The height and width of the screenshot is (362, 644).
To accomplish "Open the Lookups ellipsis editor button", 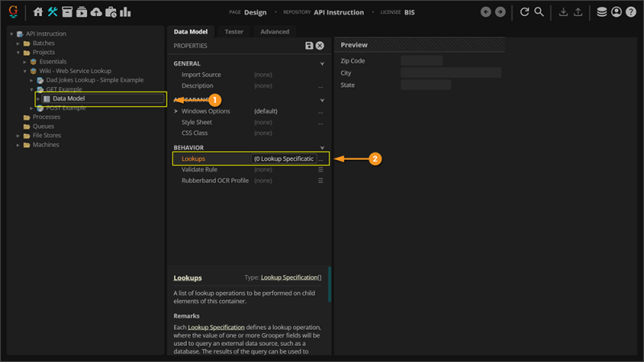I will (320, 159).
